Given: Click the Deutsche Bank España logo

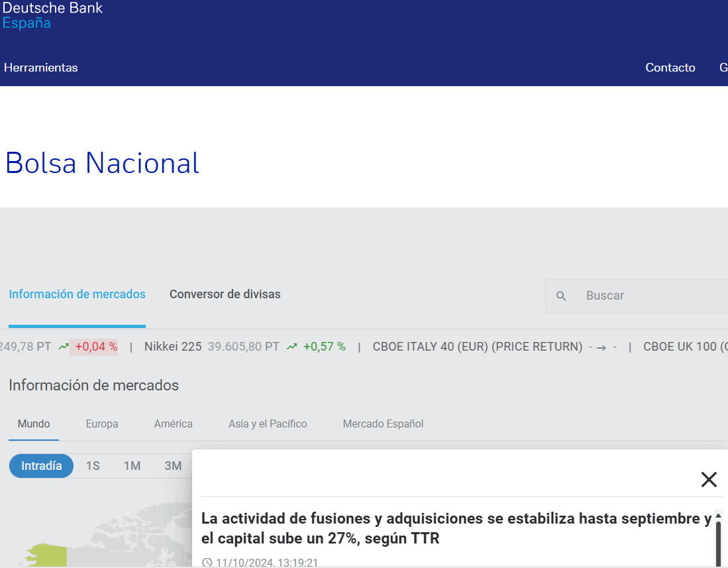Looking at the screenshot, I should 52,15.
